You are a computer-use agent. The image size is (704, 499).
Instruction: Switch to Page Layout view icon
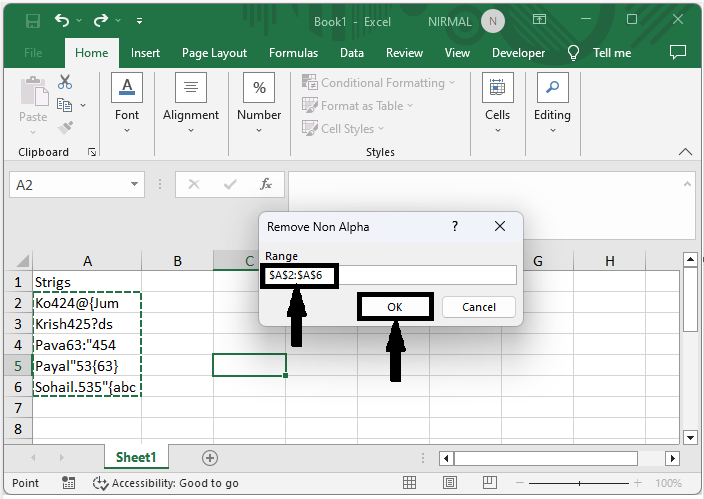449,483
